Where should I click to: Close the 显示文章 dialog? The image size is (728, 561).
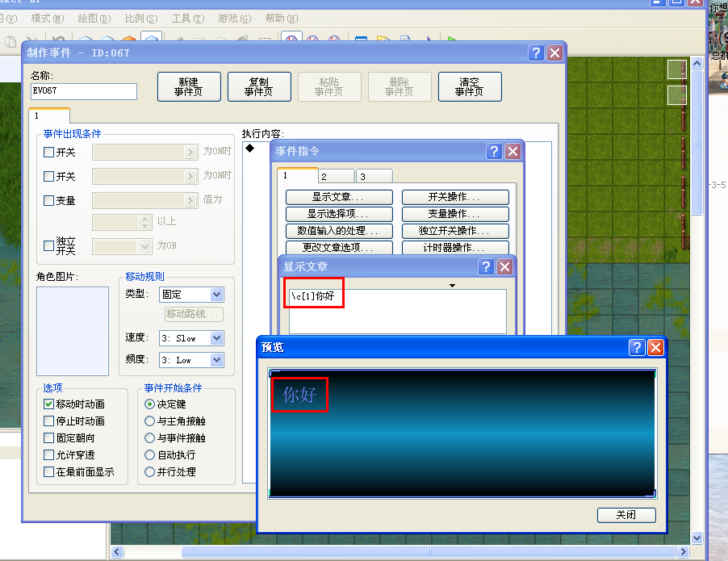pyautogui.click(x=504, y=266)
